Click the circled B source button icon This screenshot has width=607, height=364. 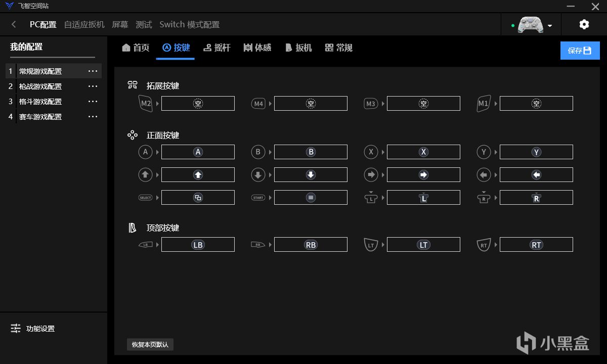(x=258, y=152)
